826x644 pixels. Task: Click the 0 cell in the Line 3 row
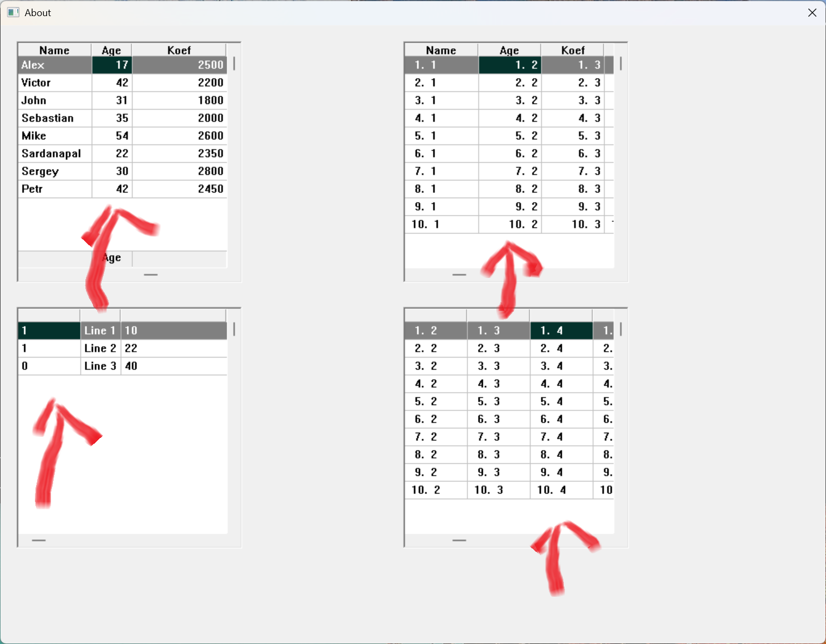point(49,366)
